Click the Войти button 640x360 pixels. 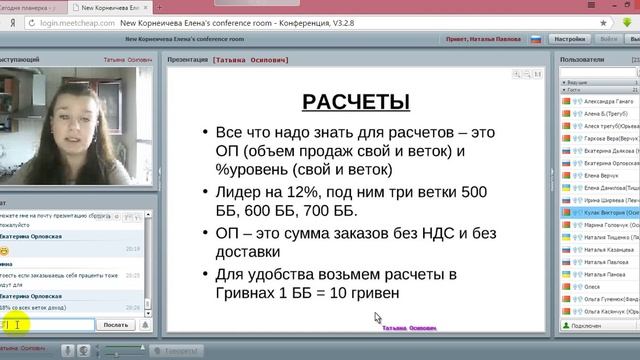[x=609, y=39]
